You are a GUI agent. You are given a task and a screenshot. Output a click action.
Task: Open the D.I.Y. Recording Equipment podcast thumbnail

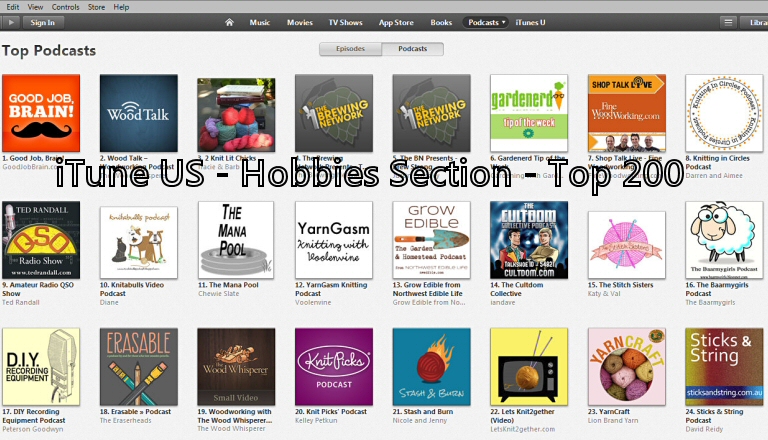pyautogui.click(x=40, y=366)
